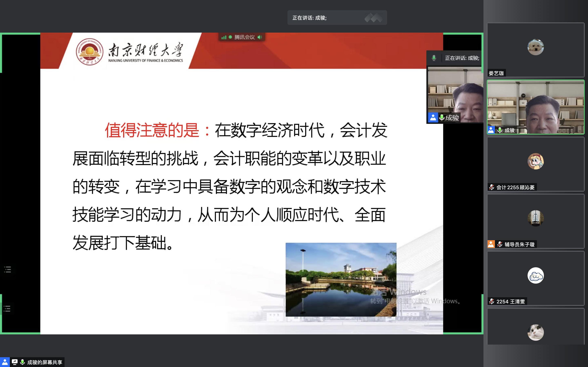
Task: Click the campus lake photo on slide
Action: tap(341, 279)
